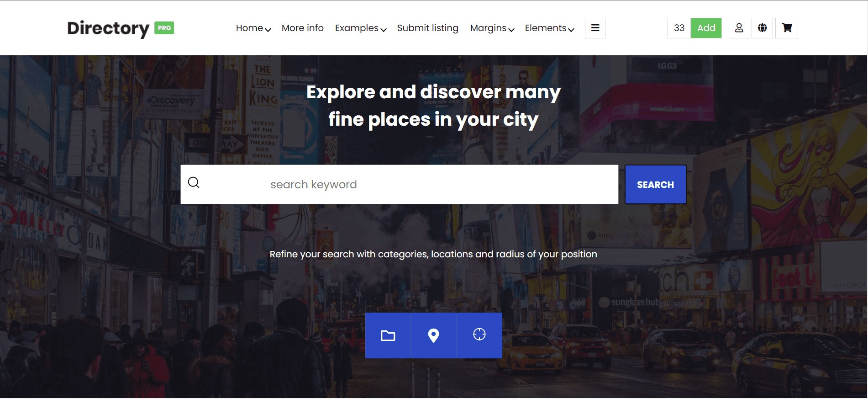Image resolution: width=868 pixels, height=399 pixels.
Task: Open the hamburger menu icon
Action: [x=595, y=28]
